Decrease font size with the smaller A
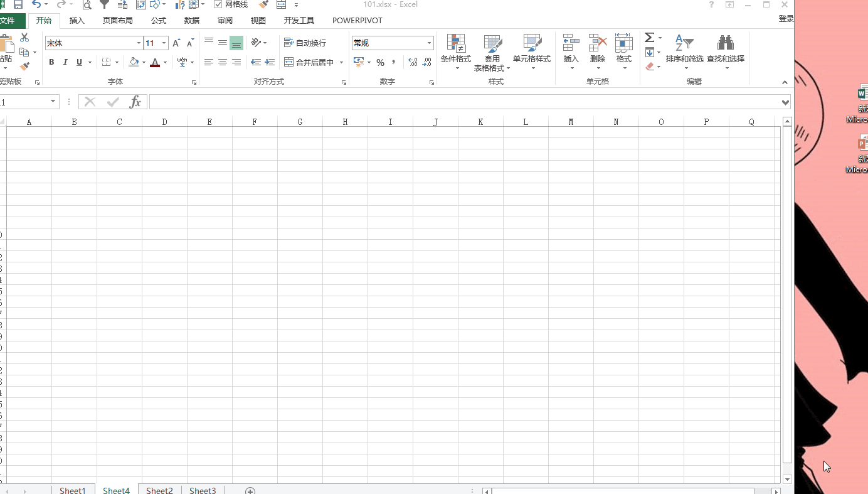Screen dimensions: 868x494 pos(191,43)
